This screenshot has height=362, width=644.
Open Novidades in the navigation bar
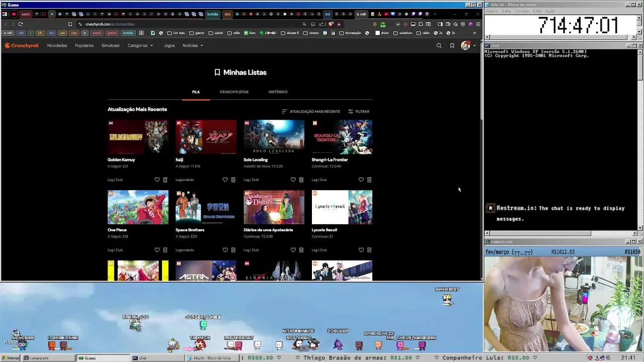[x=57, y=46]
